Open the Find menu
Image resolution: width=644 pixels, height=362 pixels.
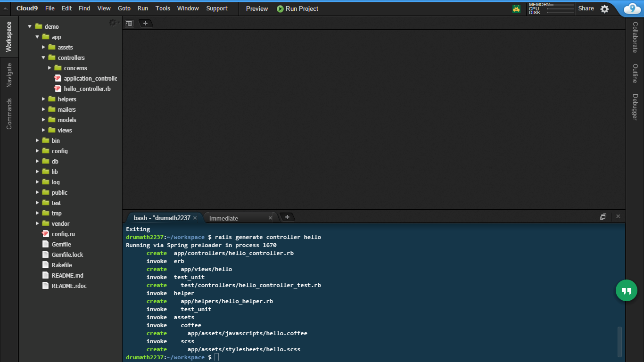[84, 8]
